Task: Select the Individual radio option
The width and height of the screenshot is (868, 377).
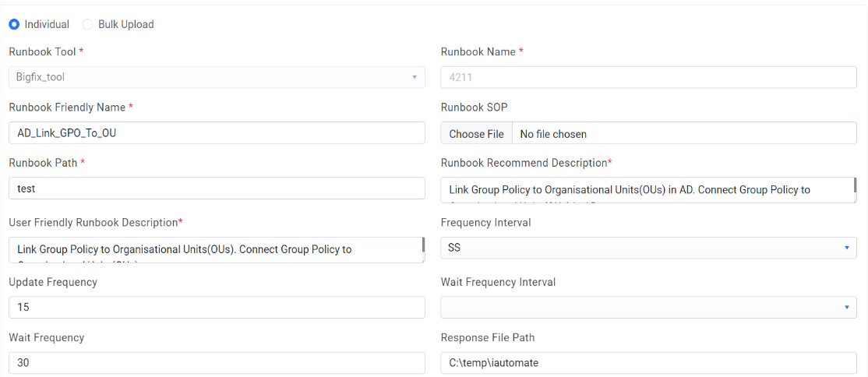Action: [14, 24]
